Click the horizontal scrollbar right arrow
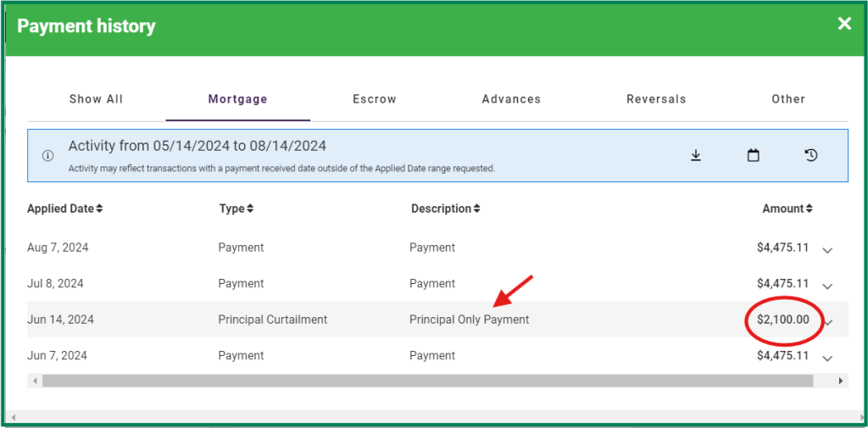Image resolution: width=868 pixels, height=428 pixels. tap(840, 381)
